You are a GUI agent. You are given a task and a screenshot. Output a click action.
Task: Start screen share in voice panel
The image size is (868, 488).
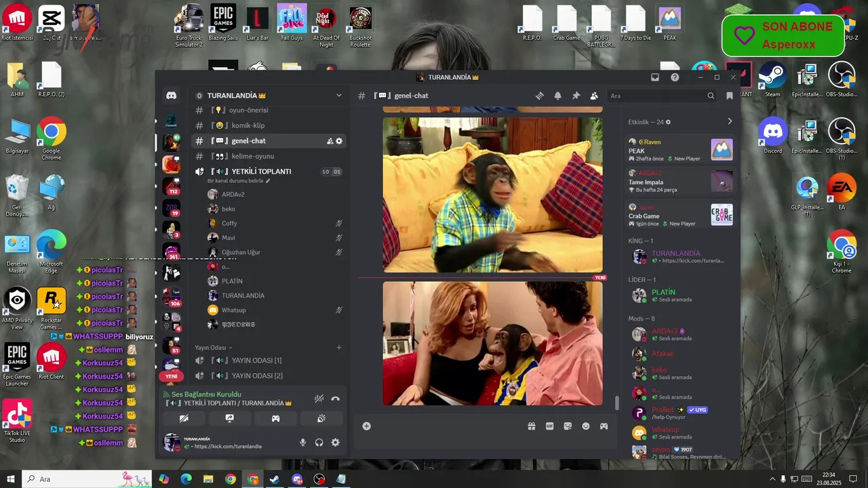[x=230, y=418]
